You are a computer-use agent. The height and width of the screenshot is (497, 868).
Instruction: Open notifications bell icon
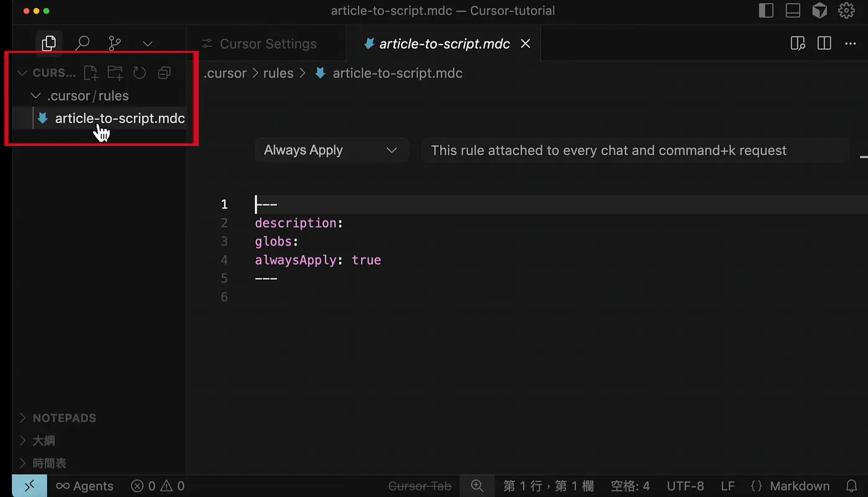point(852,486)
